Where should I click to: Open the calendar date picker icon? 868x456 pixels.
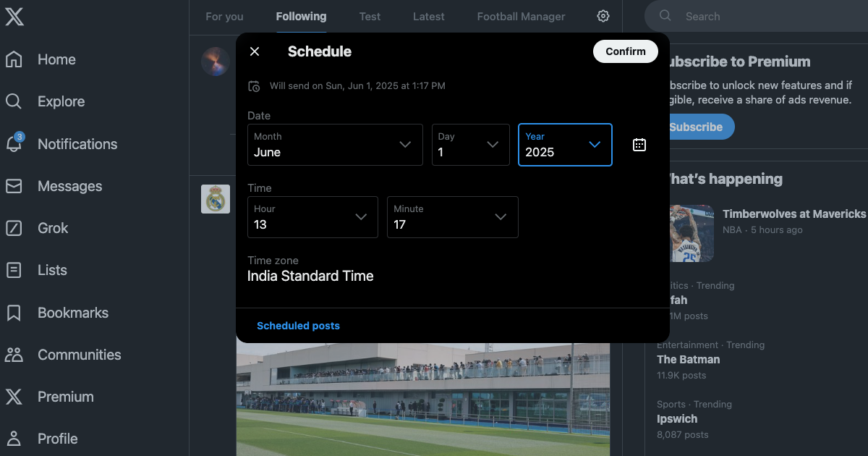[x=639, y=145]
